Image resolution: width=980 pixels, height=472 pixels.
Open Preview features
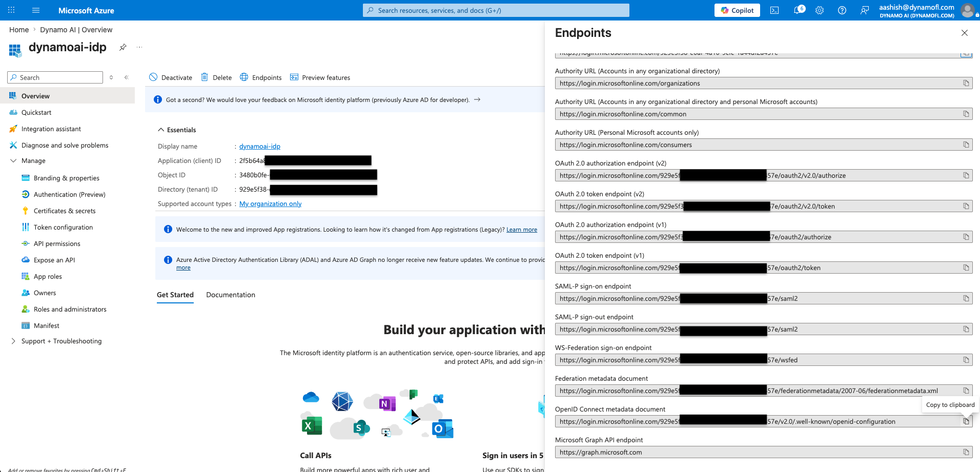320,77
